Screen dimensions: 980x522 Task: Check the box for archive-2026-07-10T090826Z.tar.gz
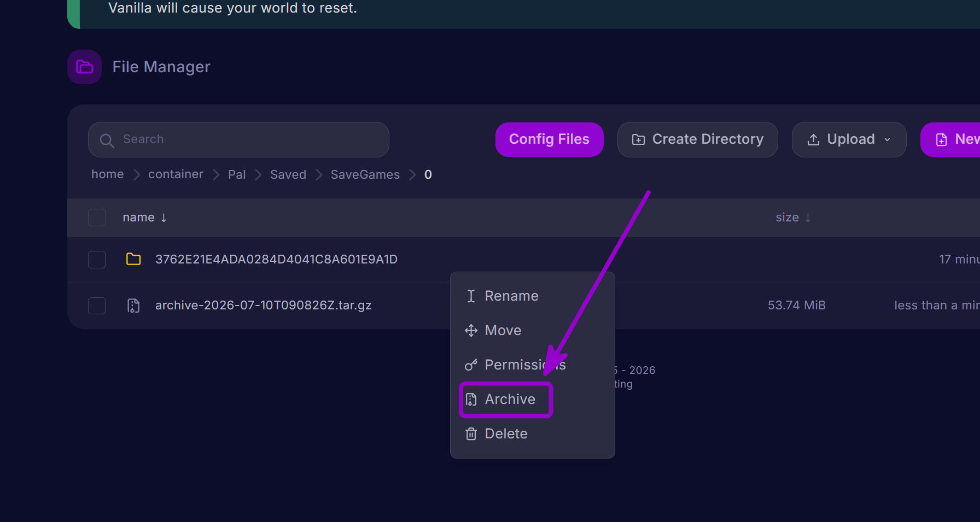coord(97,305)
